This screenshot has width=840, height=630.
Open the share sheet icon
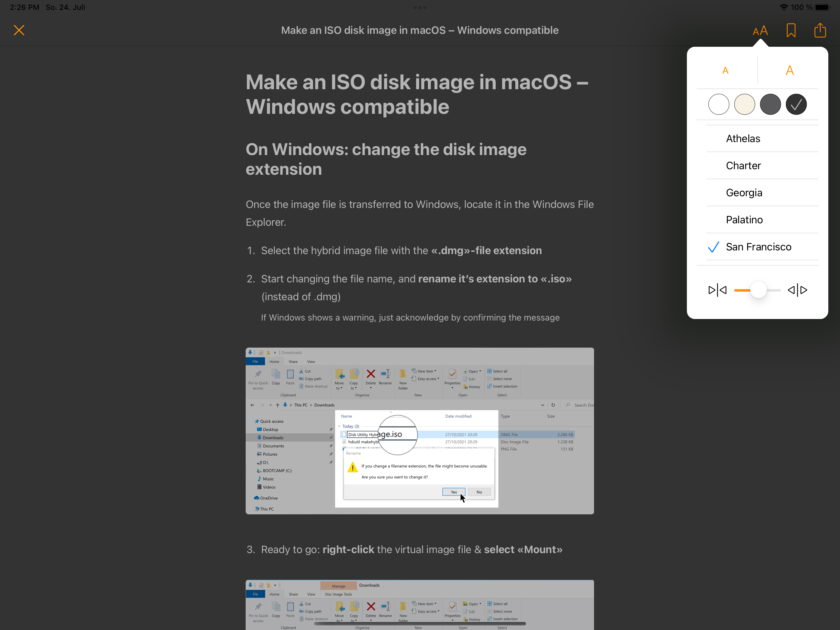(x=820, y=30)
